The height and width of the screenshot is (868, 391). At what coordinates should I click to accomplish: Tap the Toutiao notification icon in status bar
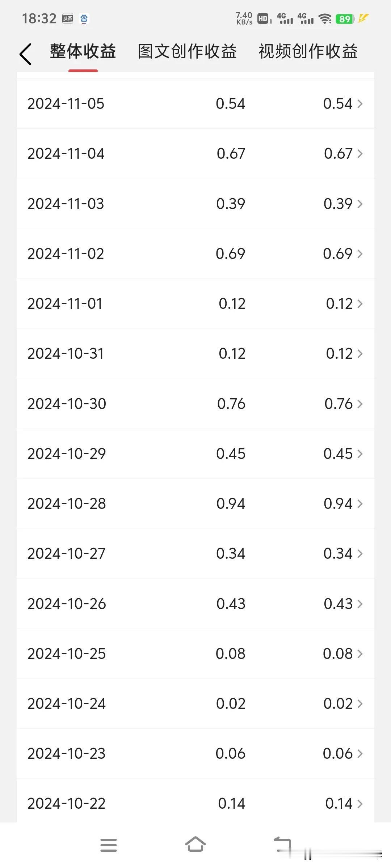click(x=68, y=18)
